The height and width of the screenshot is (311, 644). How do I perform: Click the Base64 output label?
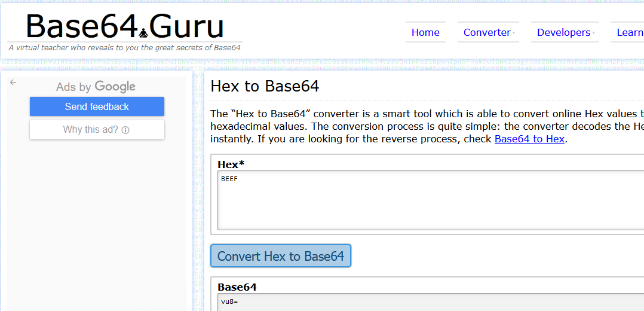coord(237,287)
